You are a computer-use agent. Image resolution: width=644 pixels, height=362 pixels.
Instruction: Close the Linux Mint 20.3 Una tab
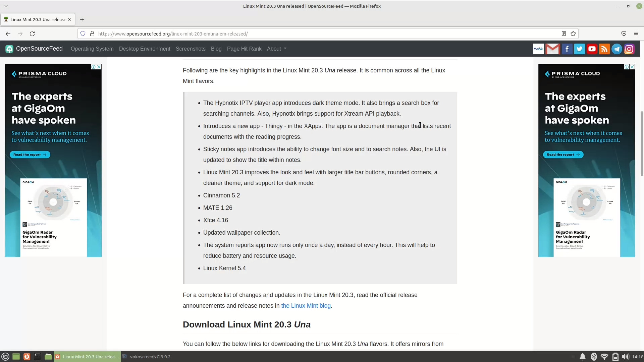[x=69, y=19]
